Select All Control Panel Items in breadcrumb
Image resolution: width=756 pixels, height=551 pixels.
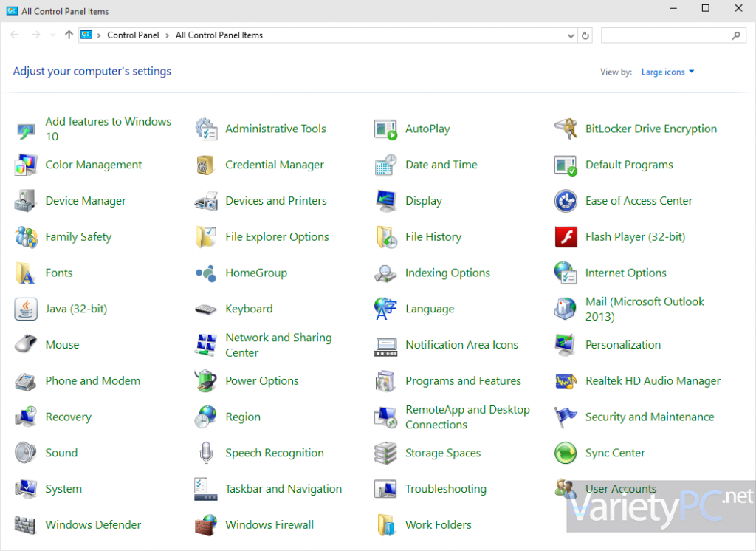coord(217,35)
